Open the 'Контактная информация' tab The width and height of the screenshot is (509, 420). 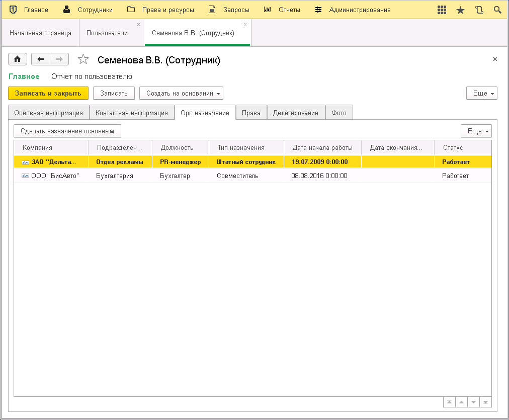pyautogui.click(x=132, y=113)
